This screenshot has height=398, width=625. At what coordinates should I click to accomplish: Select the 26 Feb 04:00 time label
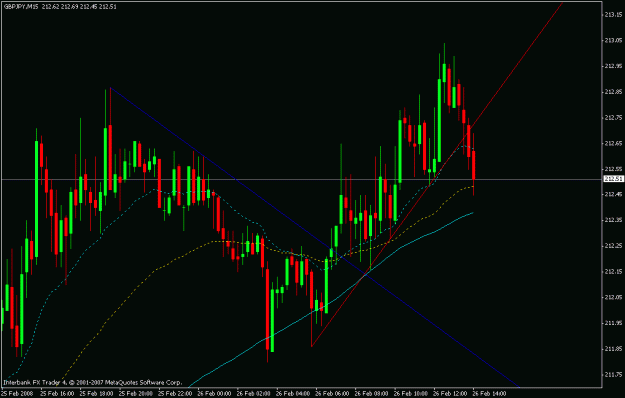tap(293, 394)
